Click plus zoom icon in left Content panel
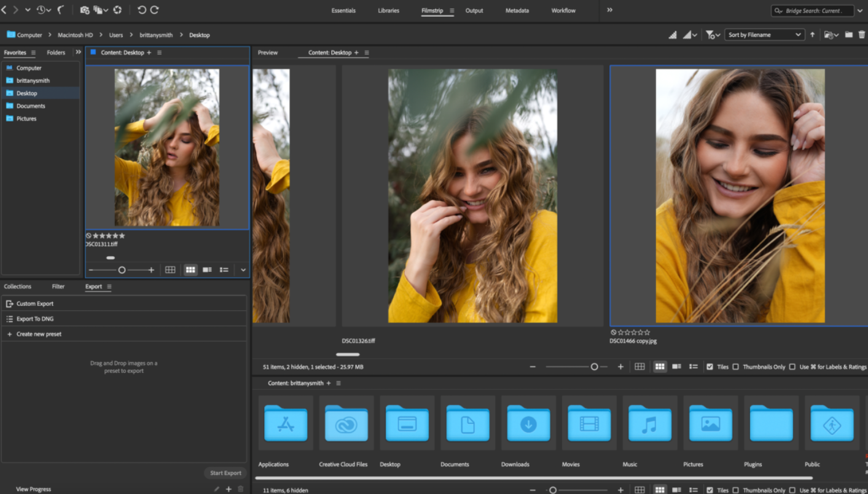Image resolution: width=868 pixels, height=494 pixels. click(151, 270)
